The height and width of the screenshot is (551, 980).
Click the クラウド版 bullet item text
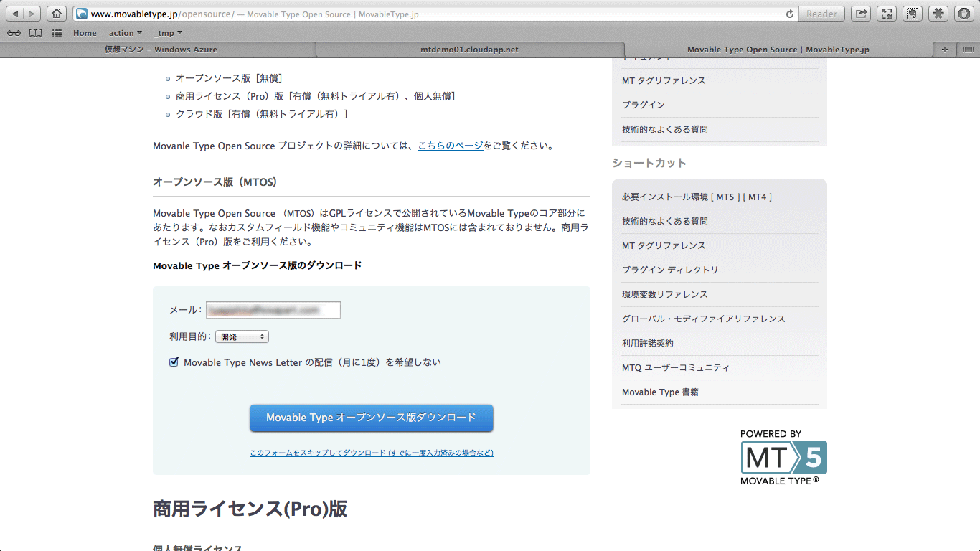point(261,114)
